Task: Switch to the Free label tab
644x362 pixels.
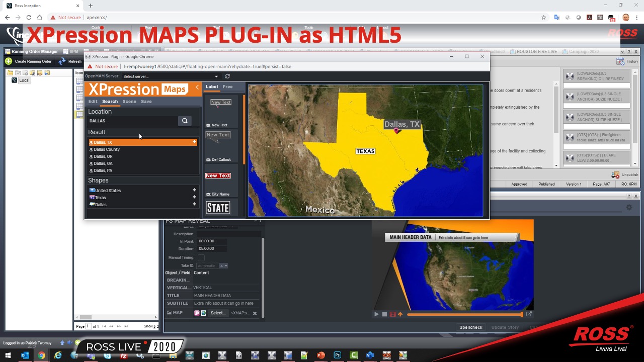Action: 227,87
